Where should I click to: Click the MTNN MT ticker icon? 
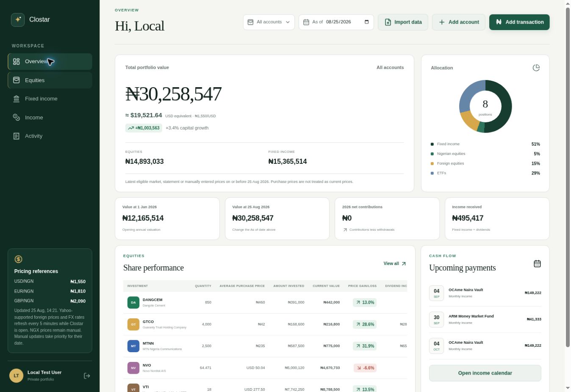tap(133, 346)
